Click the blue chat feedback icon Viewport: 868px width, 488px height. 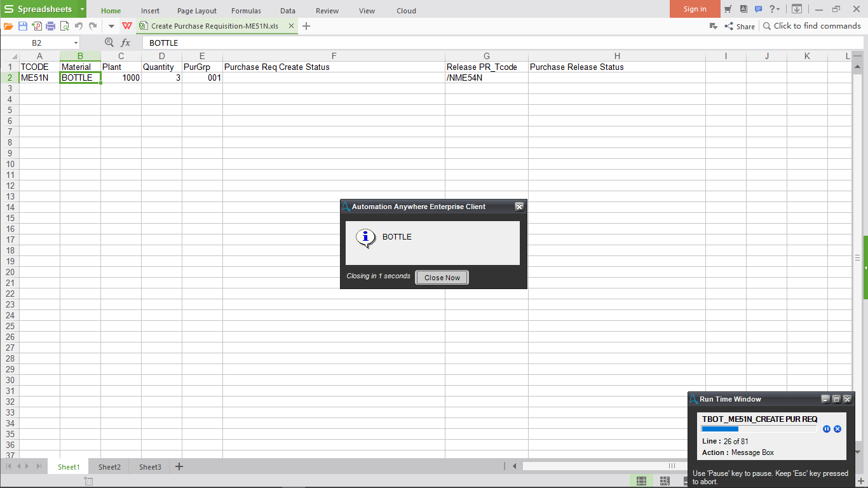(758, 9)
